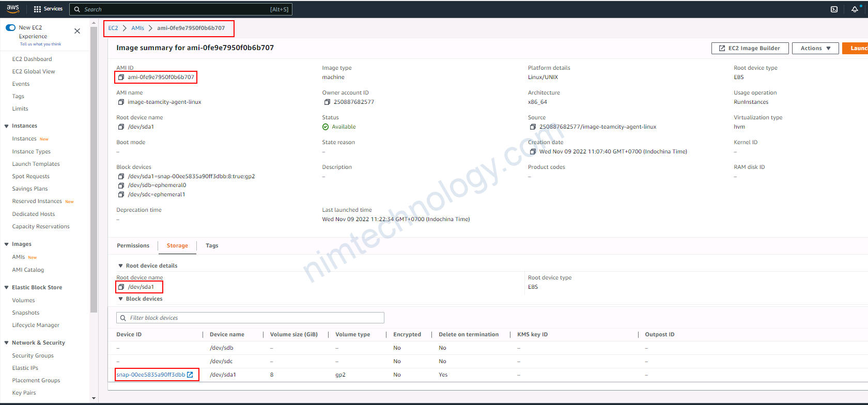Collapse the Elastic Block Store sidebar section

[x=6, y=288]
